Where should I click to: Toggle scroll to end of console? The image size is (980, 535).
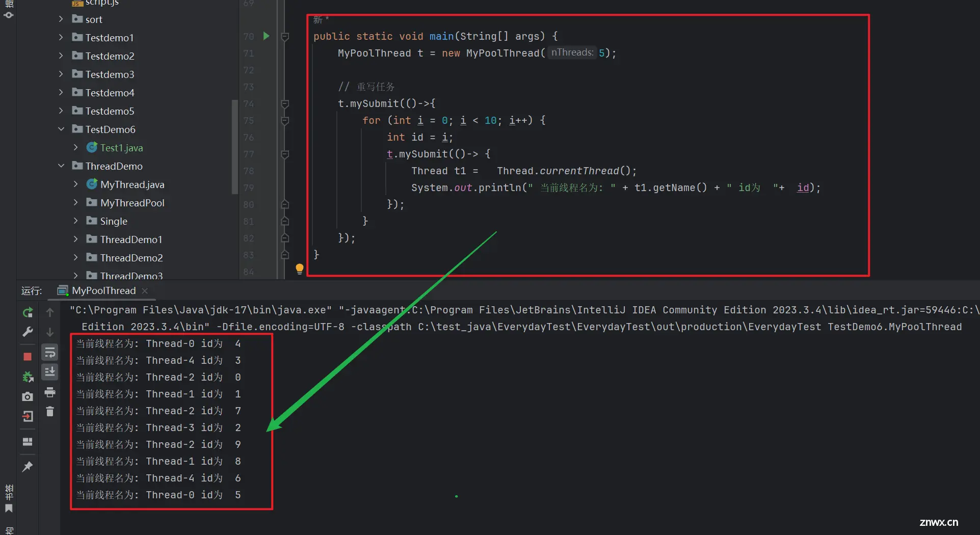(50, 372)
